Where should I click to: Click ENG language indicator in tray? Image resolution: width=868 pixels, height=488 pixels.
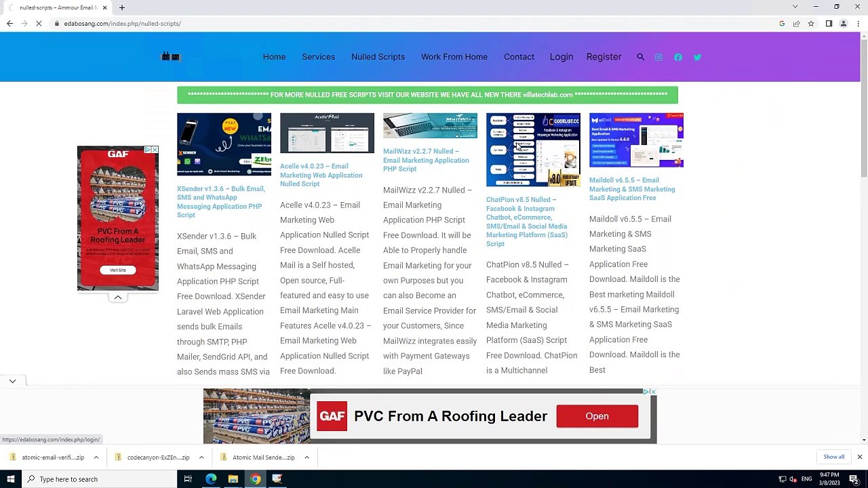click(x=807, y=479)
